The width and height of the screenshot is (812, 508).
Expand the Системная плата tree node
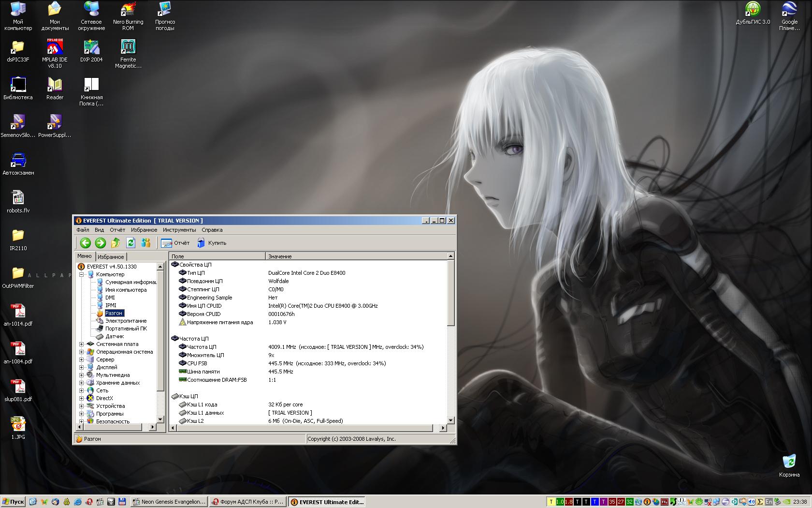coord(82,344)
